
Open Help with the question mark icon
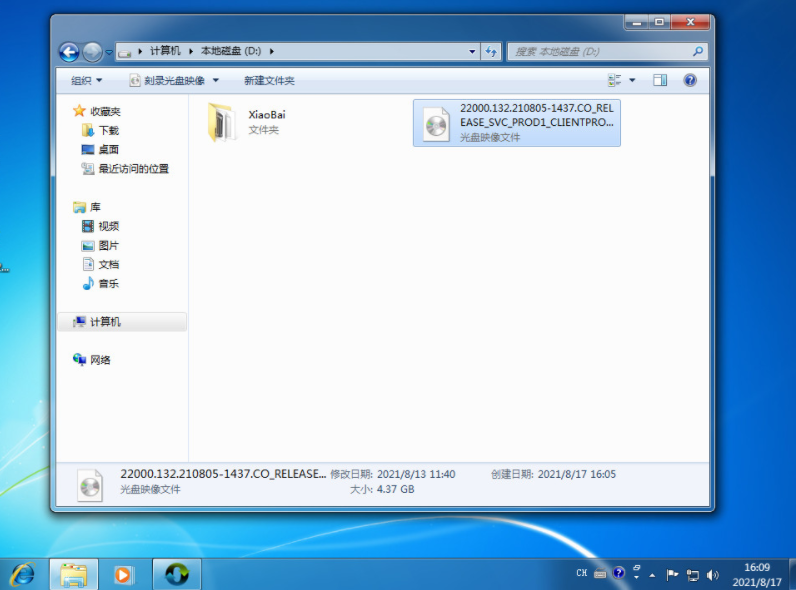(x=690, y=80)
